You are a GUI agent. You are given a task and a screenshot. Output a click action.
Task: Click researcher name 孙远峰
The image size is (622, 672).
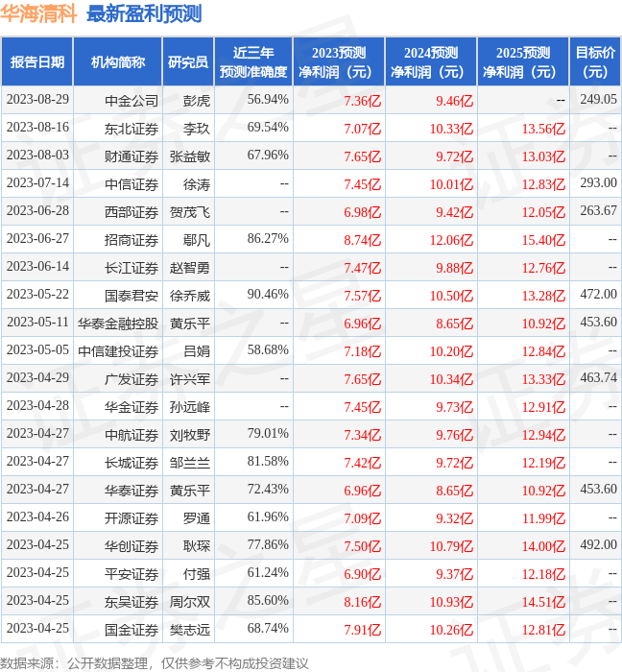tap(190, 407)
